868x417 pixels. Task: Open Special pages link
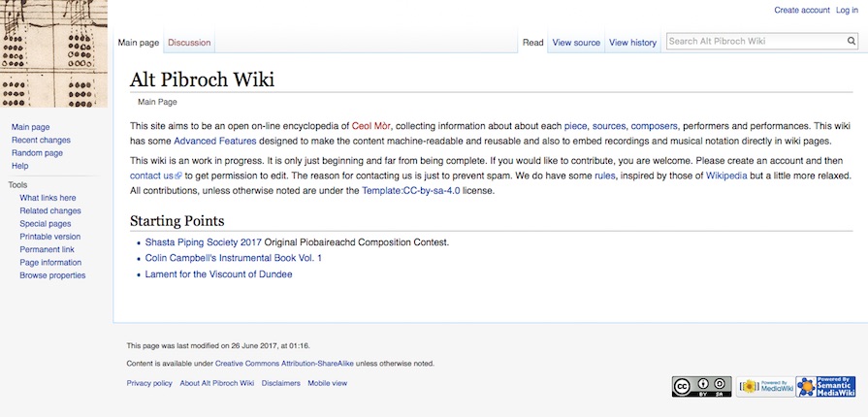click(x=46, y=224)
